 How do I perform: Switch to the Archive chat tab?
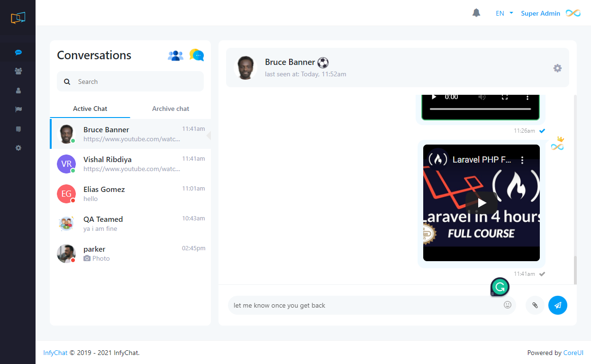click(171, 109)
